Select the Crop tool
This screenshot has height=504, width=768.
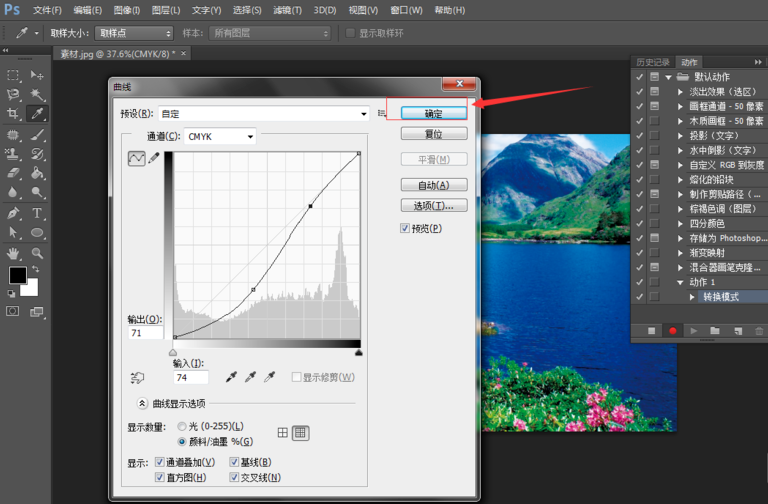[x=14, y=114]
